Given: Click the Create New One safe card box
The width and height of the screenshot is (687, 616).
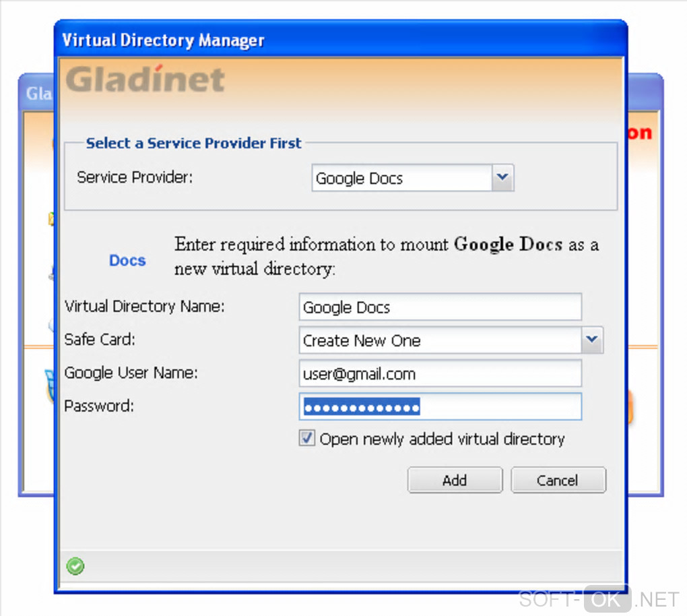Looking at the screenshot, I should point(451,340).
